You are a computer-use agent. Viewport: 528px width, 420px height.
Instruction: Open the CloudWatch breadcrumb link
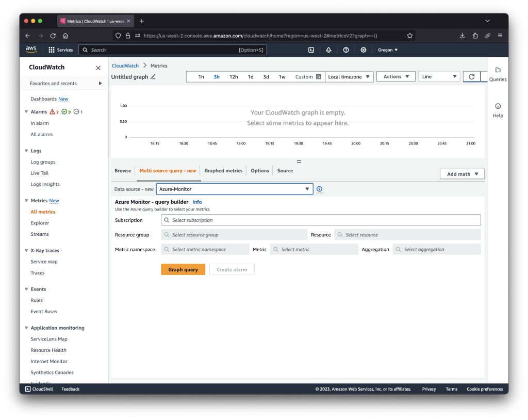point(125,66)
